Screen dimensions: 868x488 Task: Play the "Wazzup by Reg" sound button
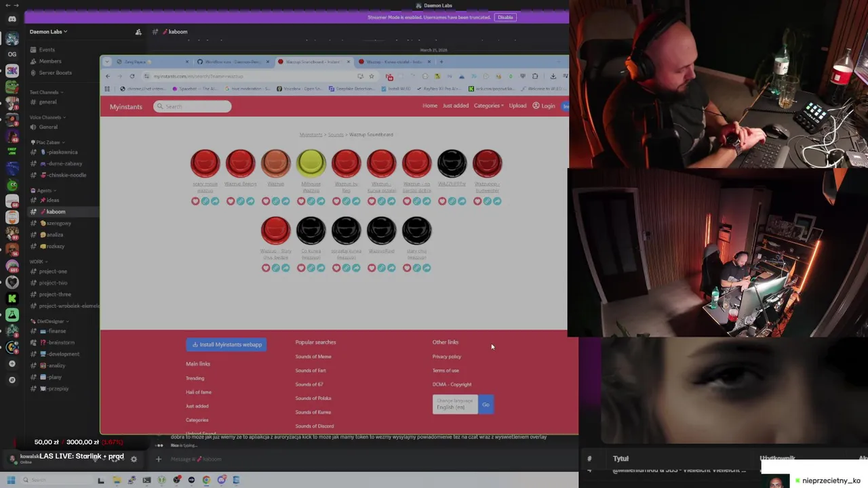[346, 163]
